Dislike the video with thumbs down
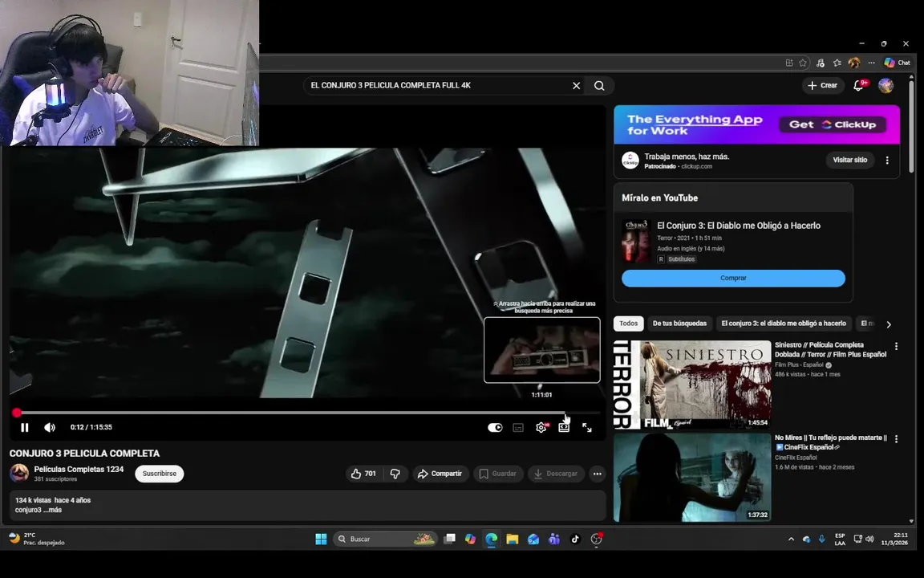Image resolution: width=924 pixels, height=578 pixels. pos(395,474)
